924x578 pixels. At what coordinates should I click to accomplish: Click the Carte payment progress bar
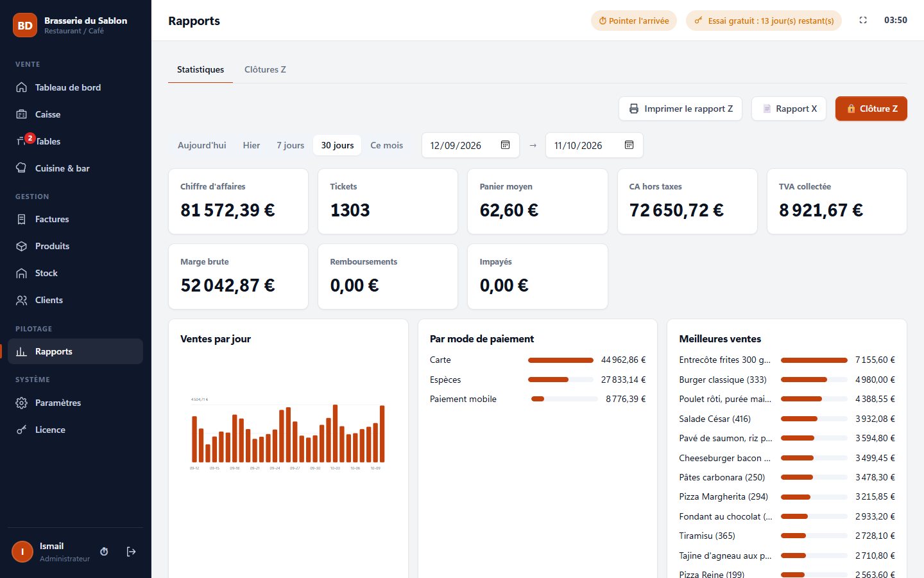[x=560, y=360]
